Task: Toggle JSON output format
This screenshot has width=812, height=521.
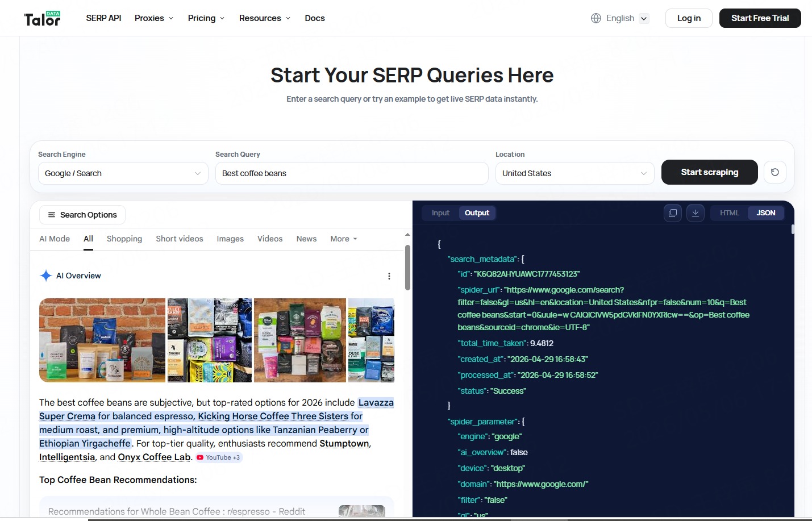Action: (766, 213)
